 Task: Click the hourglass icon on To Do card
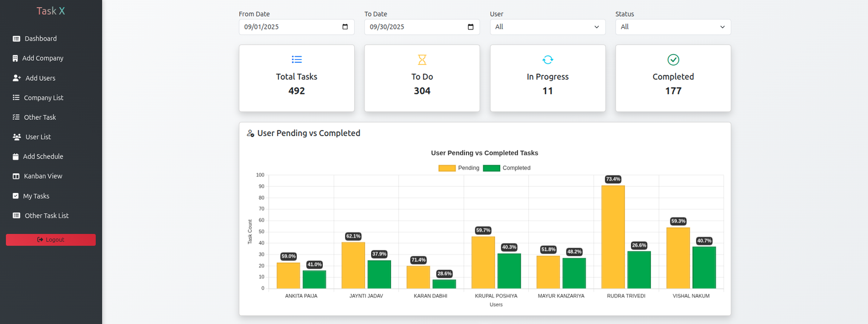click(422, 60)
